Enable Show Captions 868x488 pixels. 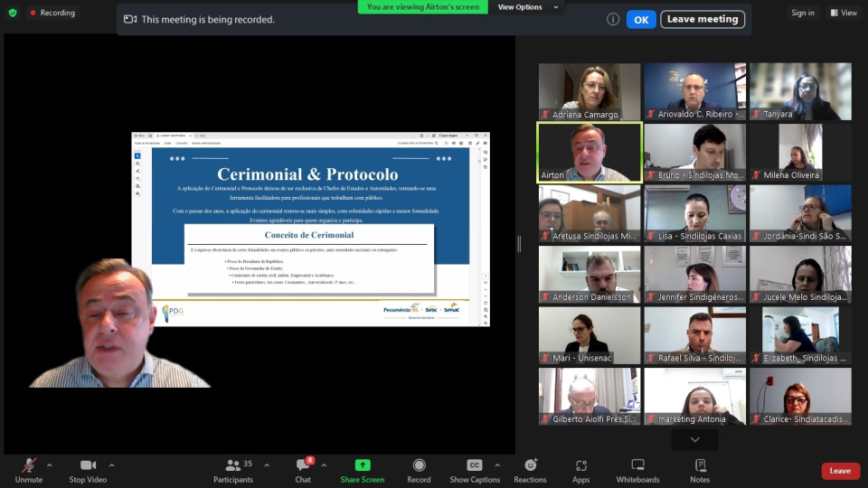[x=475, y=470]
